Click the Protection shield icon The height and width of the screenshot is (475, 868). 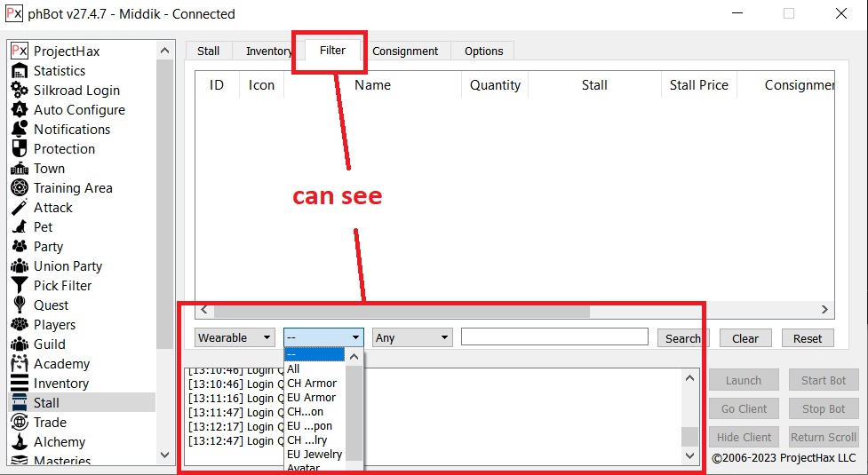pos(20,149)
